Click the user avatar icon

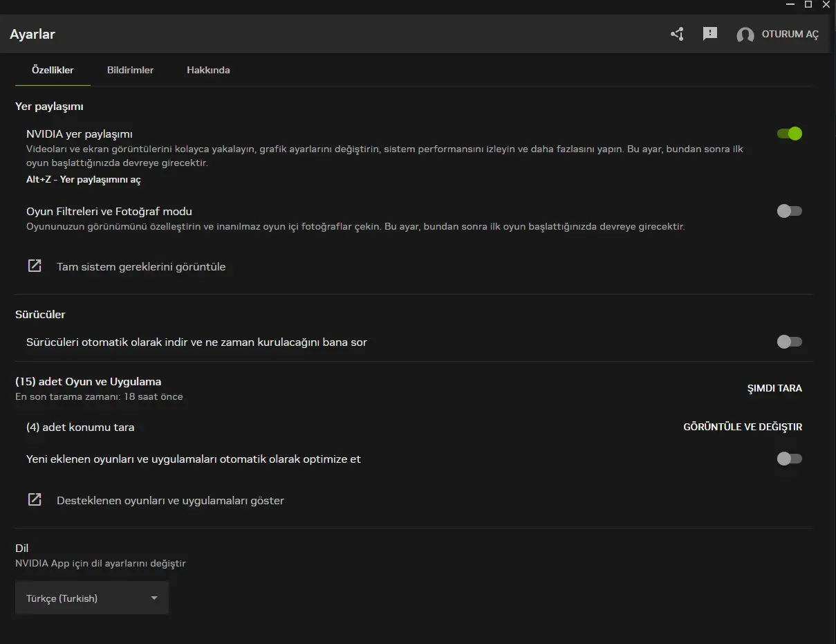[745, 35]
